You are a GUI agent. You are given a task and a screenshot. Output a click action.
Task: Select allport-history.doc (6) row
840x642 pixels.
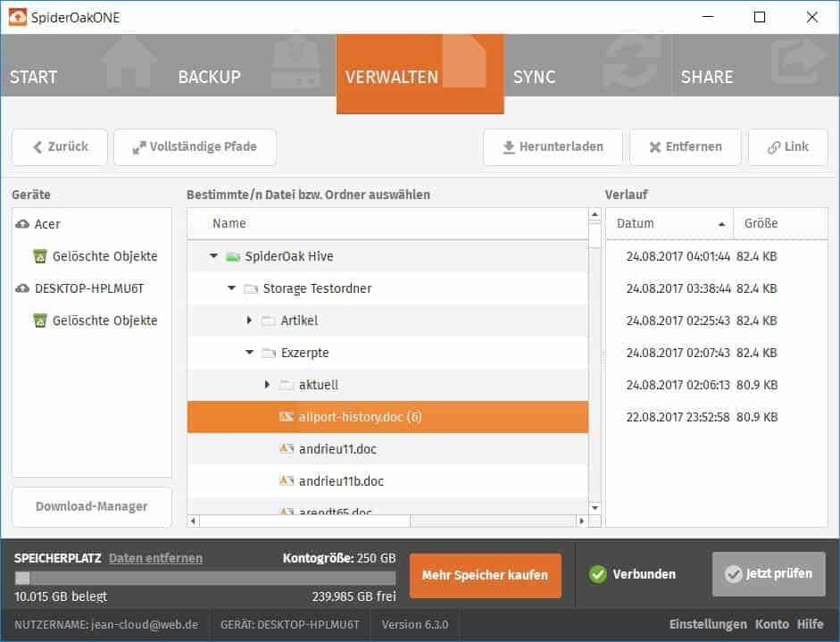click(x=387, y=417)
